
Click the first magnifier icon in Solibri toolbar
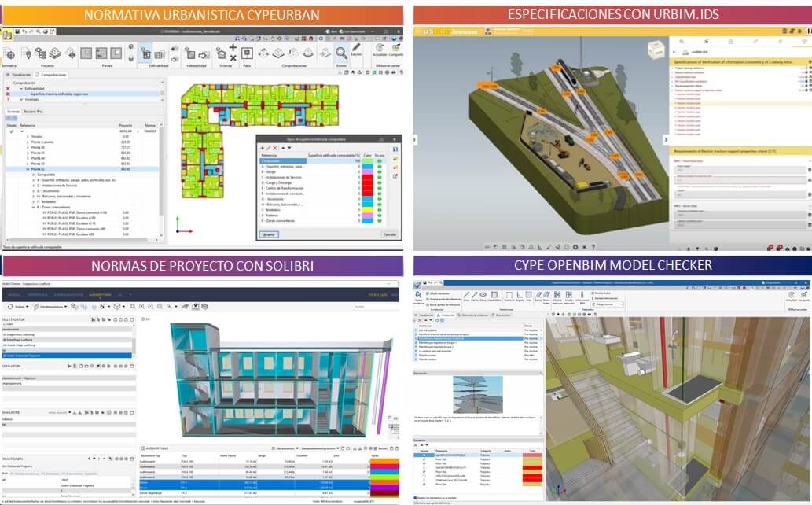click(133, 307)
